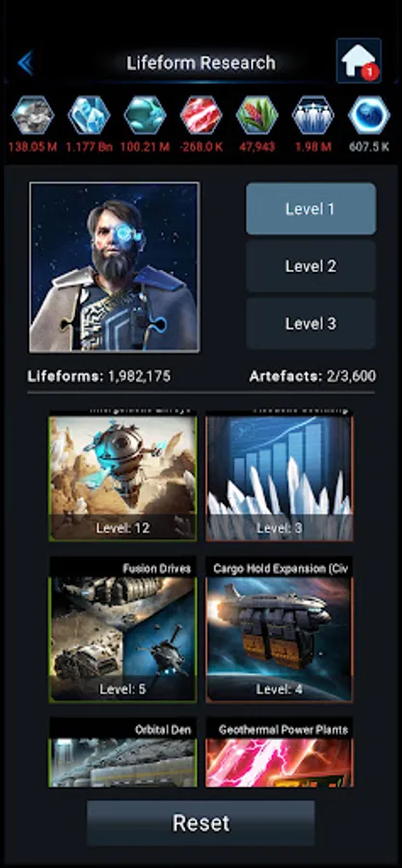
Task: Tap the blue back arrow icon
Action: coord(25,63)
